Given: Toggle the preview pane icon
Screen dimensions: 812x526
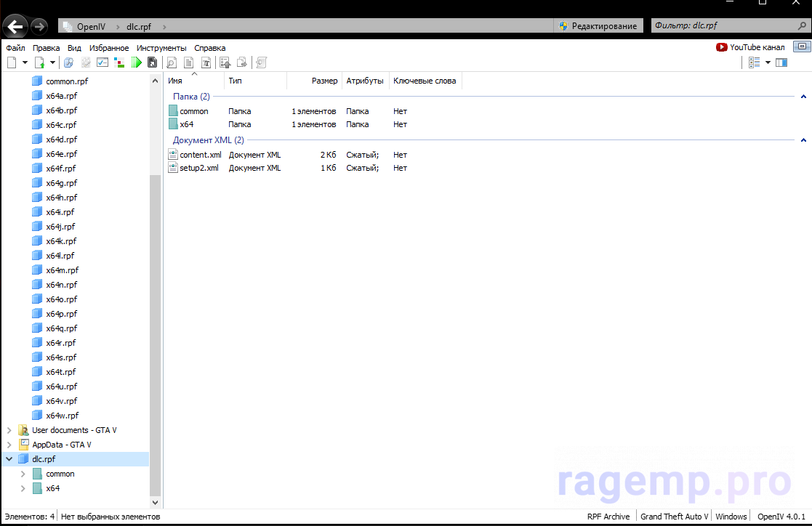Looking at the screenshot, I should [781, 62].
